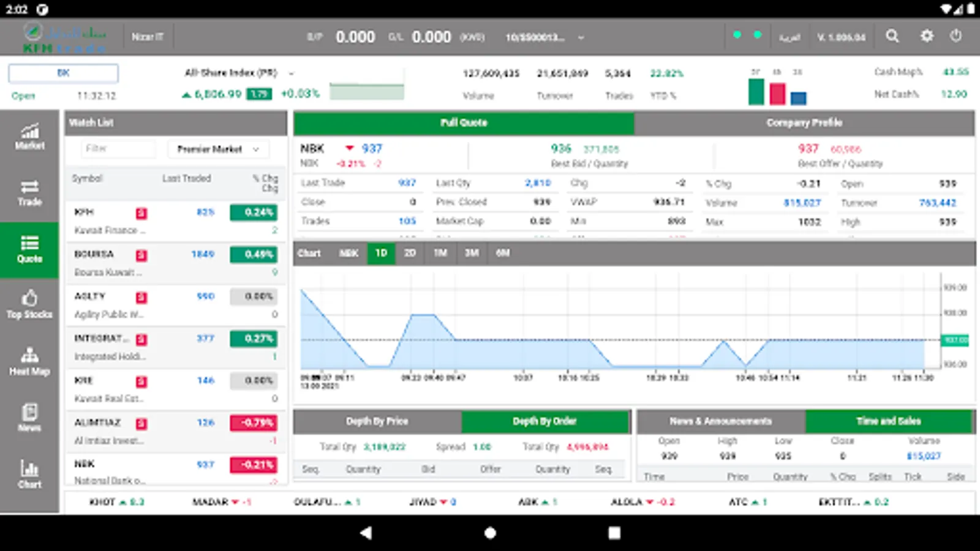Click KHOT in the bottom ticker

116,502
